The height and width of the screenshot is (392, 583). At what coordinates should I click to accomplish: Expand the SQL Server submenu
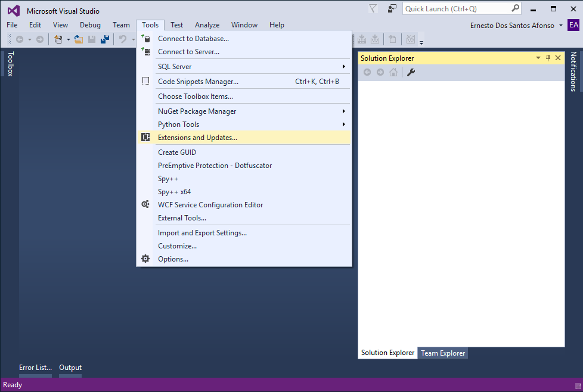(x=343, y=66)
